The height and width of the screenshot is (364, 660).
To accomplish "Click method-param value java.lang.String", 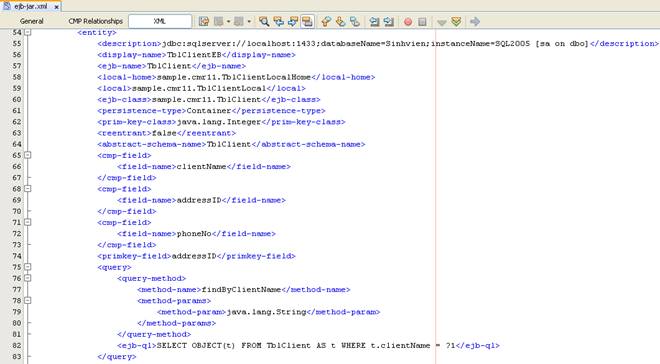I will [x=266, y=312].
